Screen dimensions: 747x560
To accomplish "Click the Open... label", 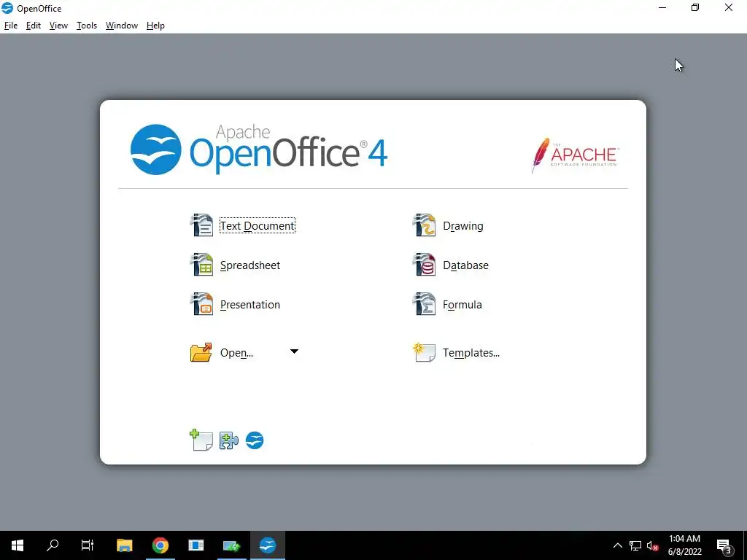I will 236,353.
